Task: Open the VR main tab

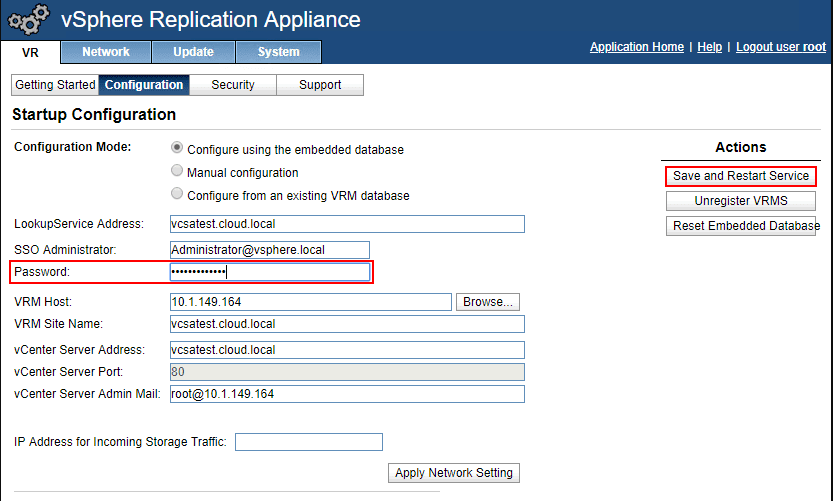Action: tap(30, 53)
